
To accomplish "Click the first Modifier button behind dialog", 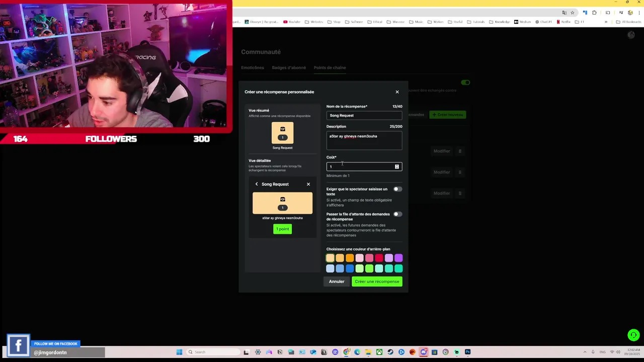I will [x=442, y=151].
